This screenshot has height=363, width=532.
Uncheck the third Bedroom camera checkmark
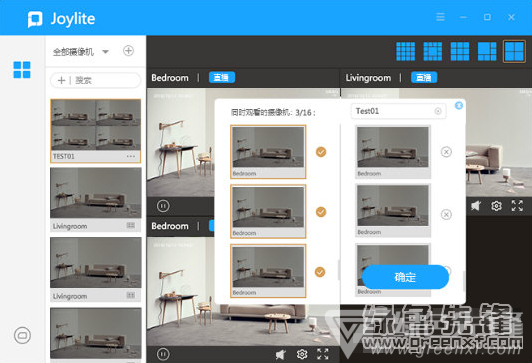pos(320,272)
